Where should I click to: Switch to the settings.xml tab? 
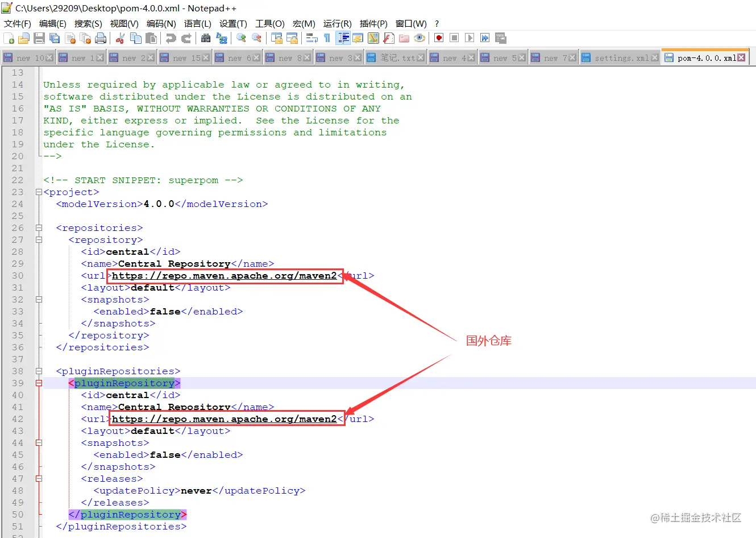pos(621,58)
